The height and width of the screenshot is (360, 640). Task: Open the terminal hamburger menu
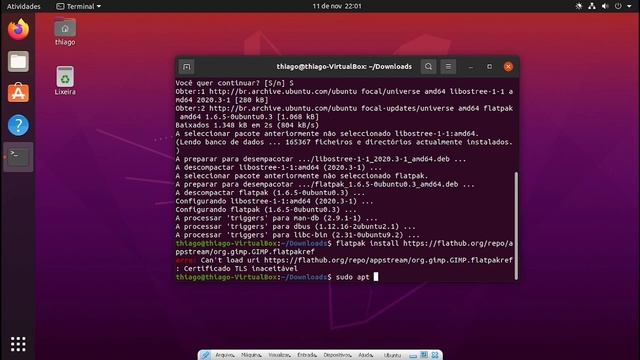(448, 67)
